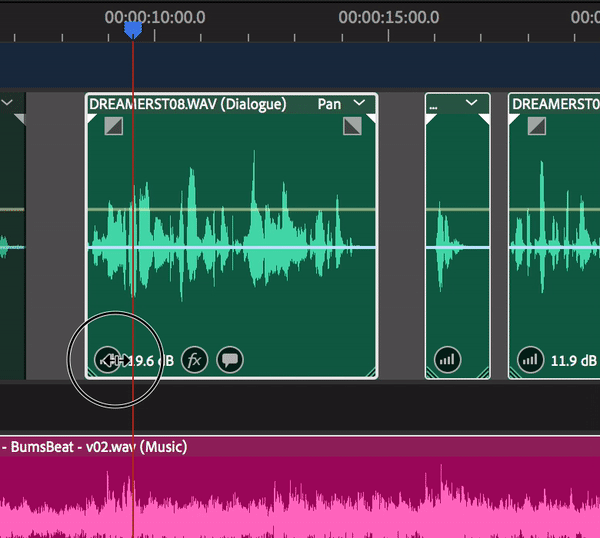Open the dropdown chevron next to Pan
The width and height of the screenshot is (600, 538).
(x=359, y=103)
